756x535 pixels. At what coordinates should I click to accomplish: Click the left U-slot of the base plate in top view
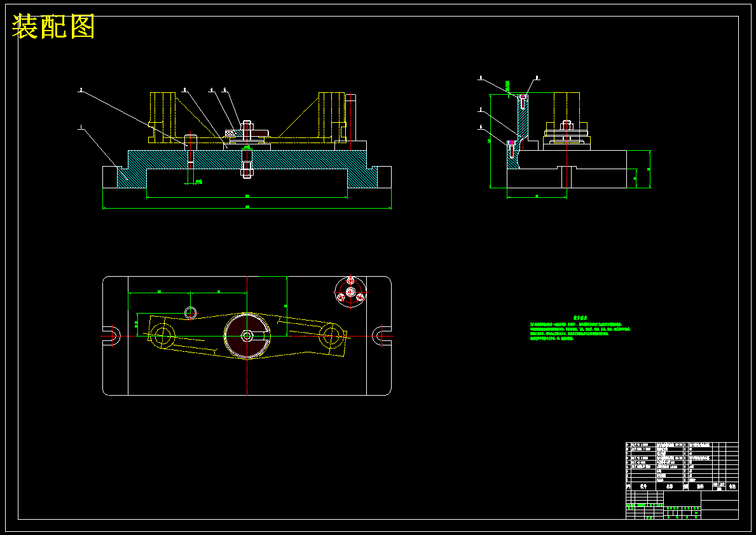[111, 336]
